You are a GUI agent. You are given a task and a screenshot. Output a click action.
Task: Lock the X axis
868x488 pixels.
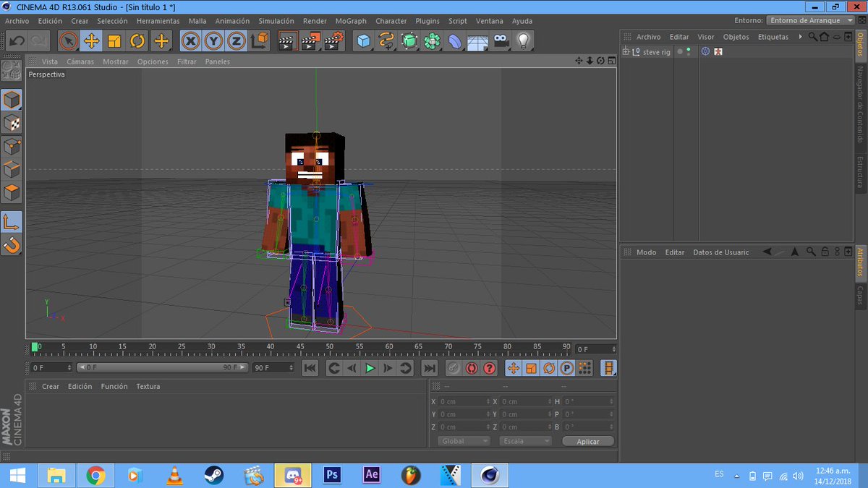coord(189,41)
